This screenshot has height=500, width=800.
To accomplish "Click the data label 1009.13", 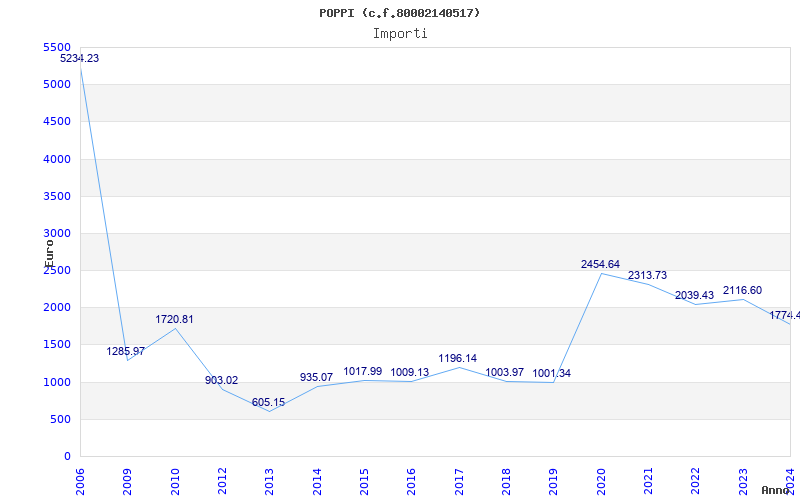I will click(410, 372).
